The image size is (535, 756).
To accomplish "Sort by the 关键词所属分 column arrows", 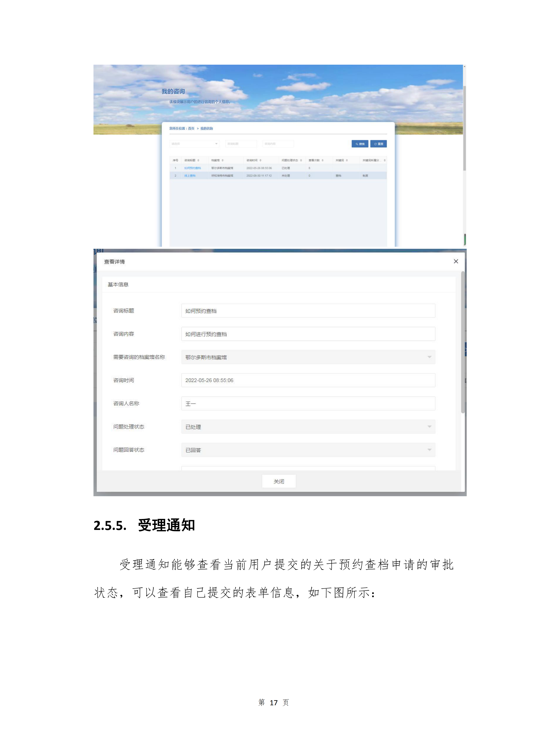I will tap(384, 160).
